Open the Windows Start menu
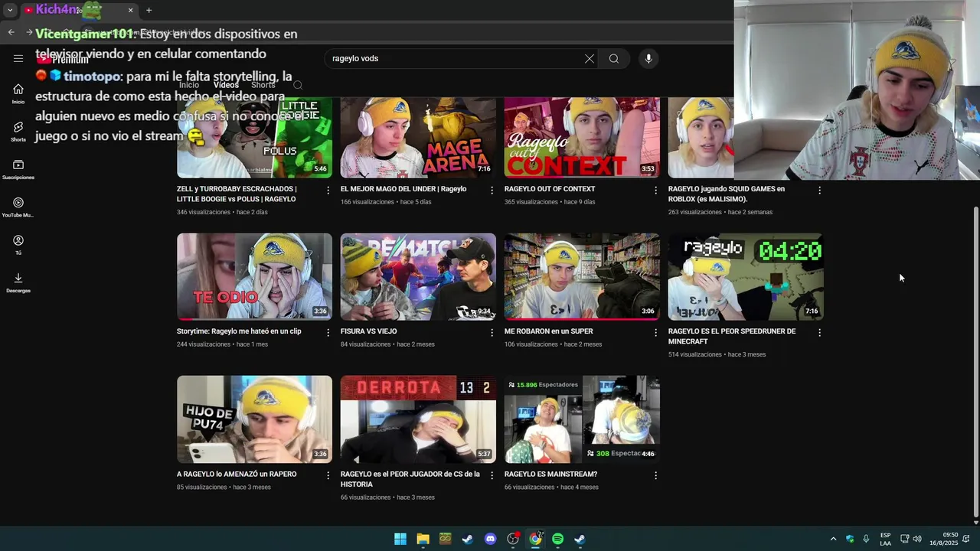Image resolution: width=980 pixels, height=551 pixels. coord(400,539)
